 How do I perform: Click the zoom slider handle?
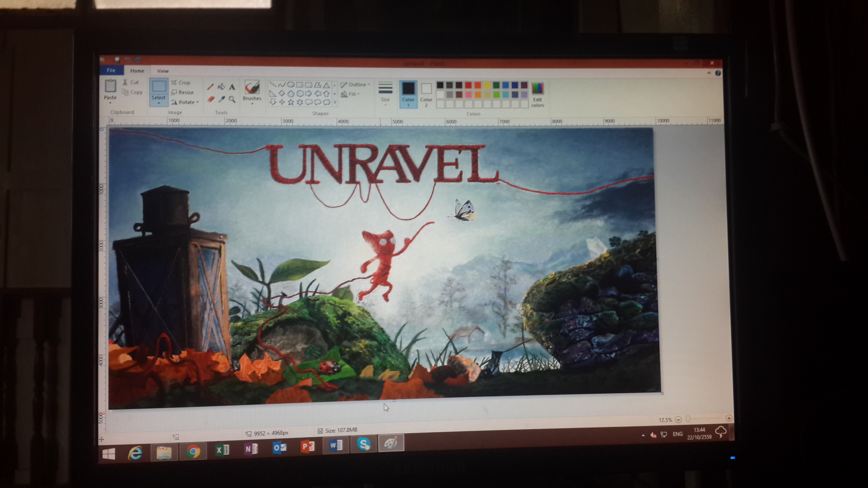click(688, 419)
